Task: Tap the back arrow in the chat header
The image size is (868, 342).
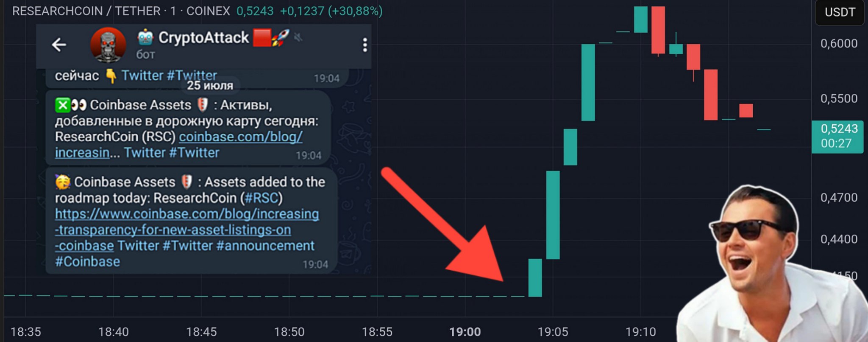Action: click(59, 45)
